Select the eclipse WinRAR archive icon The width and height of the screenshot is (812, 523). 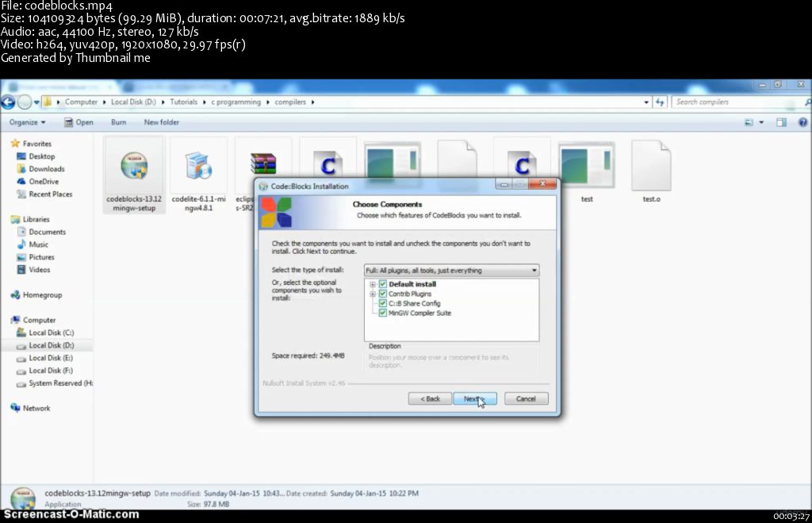coord(262,165)
